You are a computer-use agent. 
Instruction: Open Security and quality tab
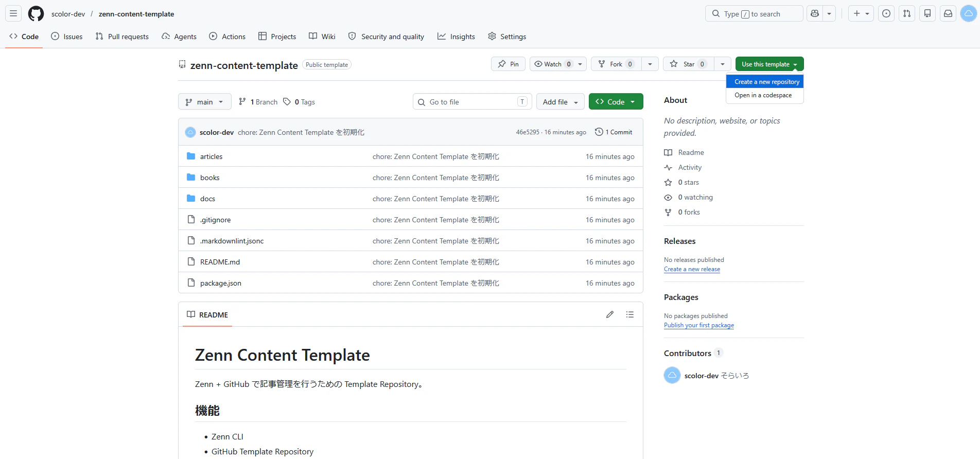click(386, 37)
